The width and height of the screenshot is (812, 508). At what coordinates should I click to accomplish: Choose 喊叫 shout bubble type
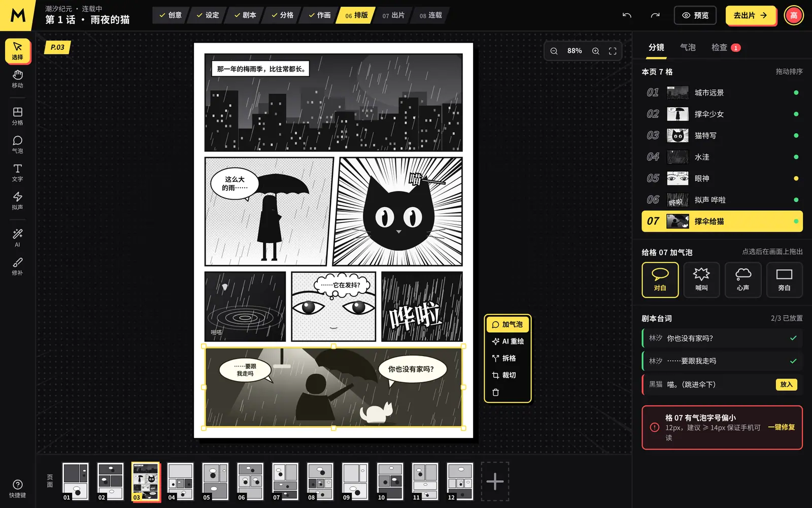coord(701,280)
